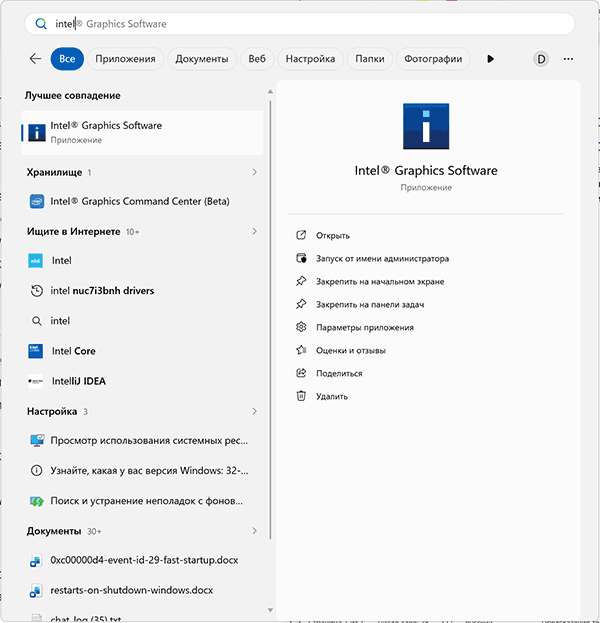Switch to the Веб filter tab

[257, 59]
